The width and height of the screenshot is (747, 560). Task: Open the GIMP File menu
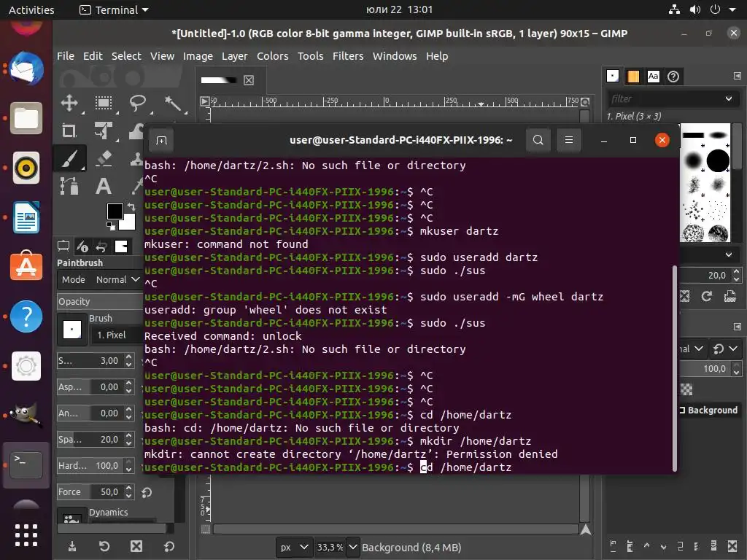click(x=65, y=56)
